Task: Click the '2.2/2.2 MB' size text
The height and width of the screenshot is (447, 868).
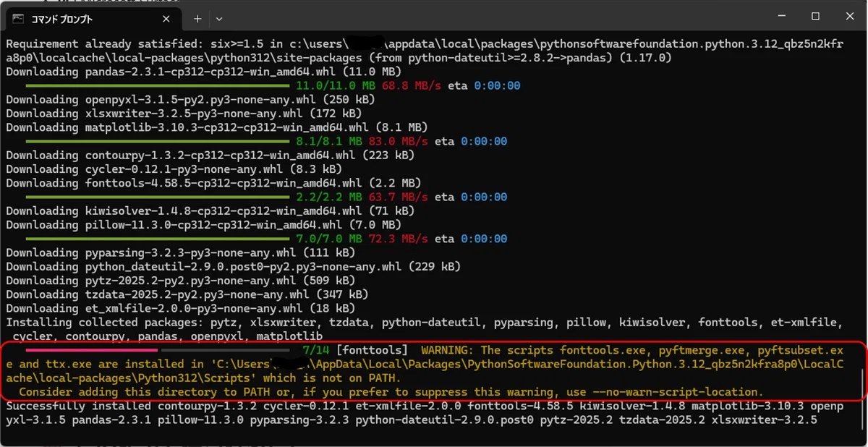Action: click(329, 197)
